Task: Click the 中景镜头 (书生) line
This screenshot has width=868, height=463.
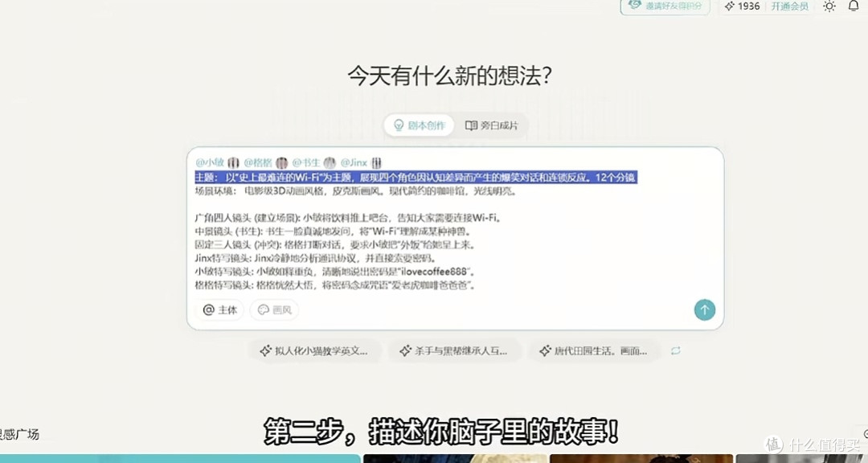Action: (x=333, y=231)
